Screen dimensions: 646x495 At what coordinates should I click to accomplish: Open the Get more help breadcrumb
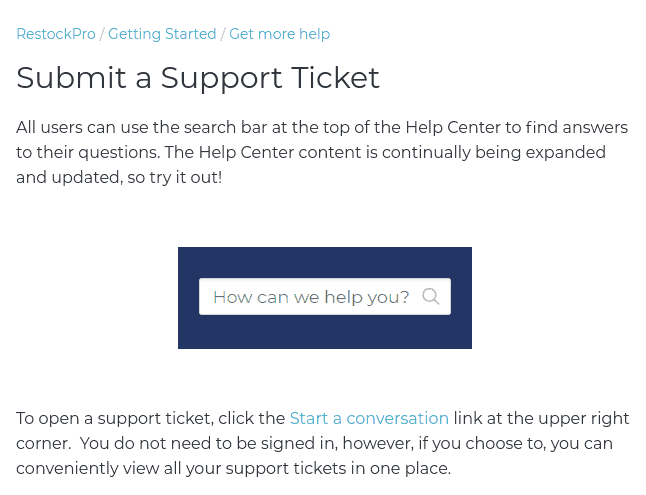coord(279,34)
